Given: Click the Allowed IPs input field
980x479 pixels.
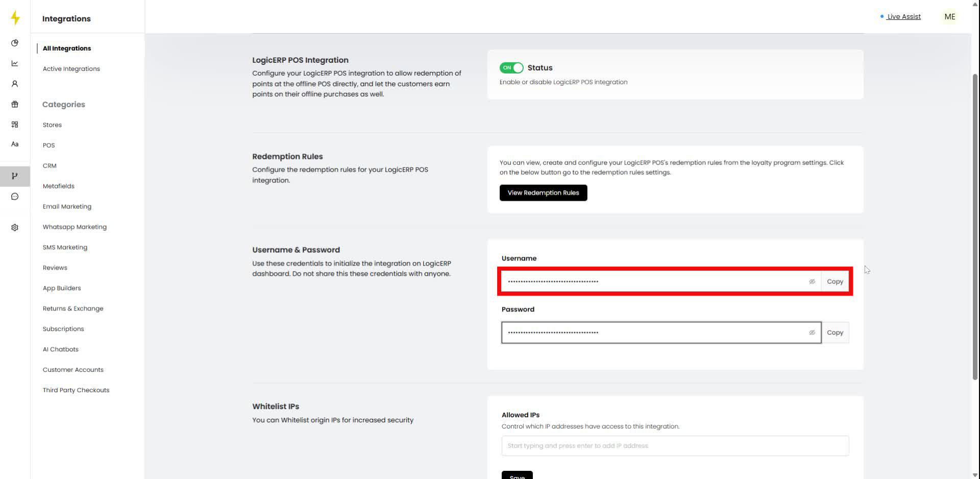Looking at the screenshot, I should click(x=675, y=445).
